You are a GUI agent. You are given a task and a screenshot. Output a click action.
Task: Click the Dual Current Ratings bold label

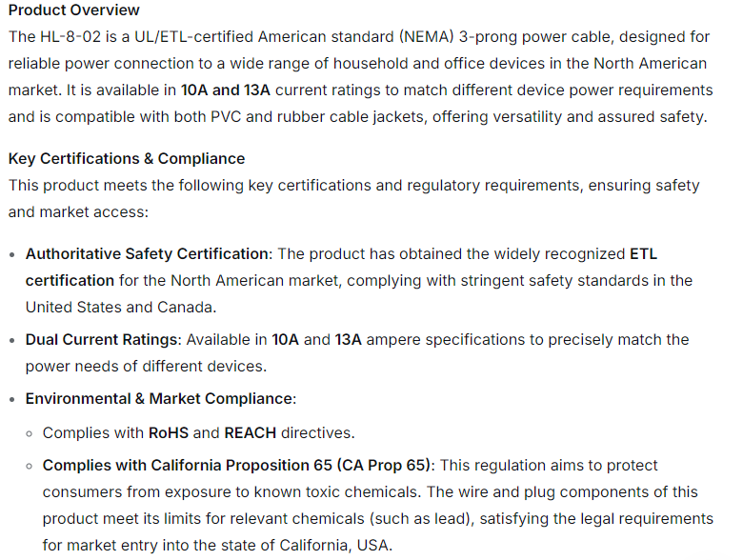click(102, 340)
